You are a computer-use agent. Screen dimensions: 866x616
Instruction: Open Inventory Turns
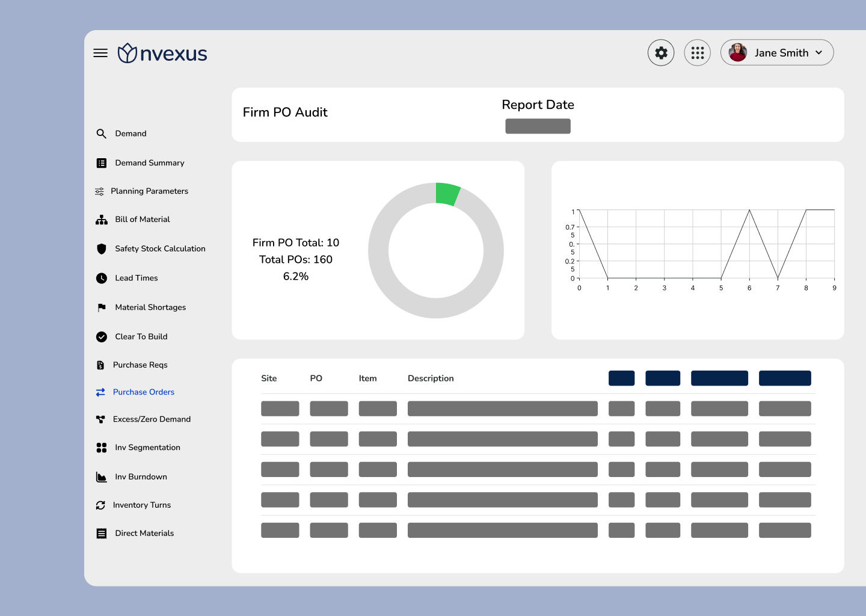tap(142, 505)
